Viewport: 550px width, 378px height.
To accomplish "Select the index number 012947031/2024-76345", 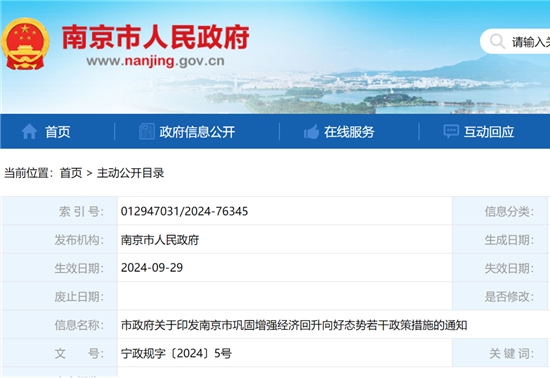I will click(185, 211).
